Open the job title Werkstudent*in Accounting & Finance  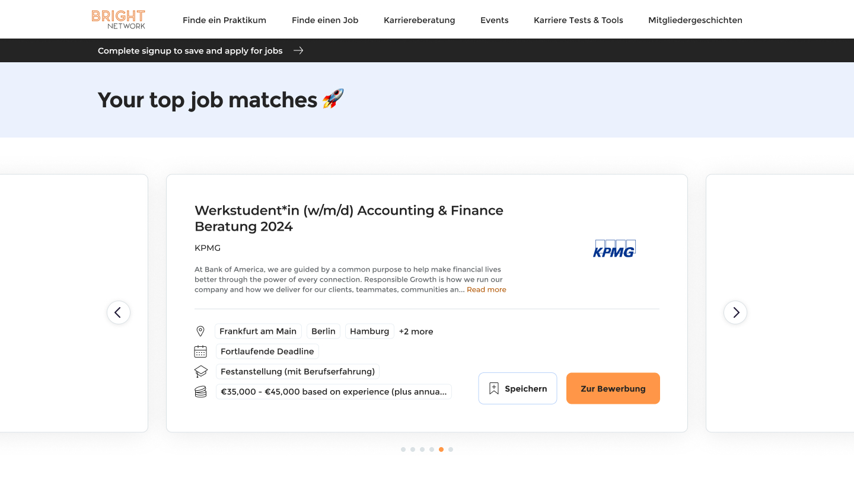tap(349, 218)
